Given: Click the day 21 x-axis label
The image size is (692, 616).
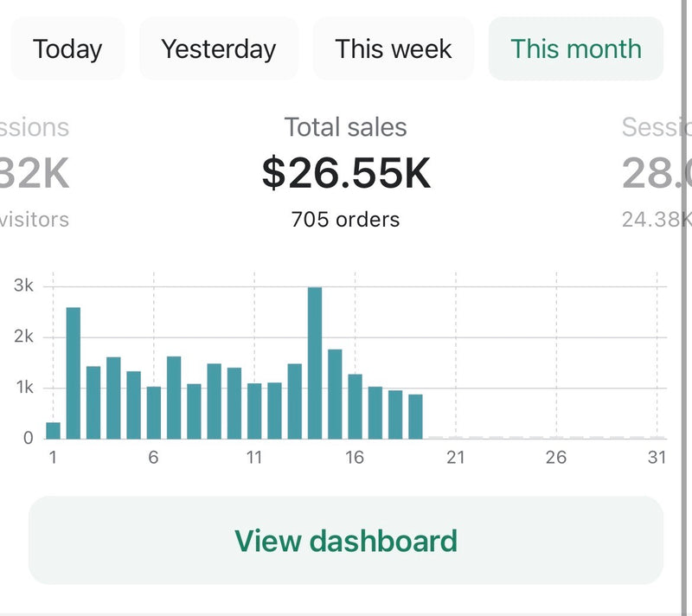Looking at the screenshot, I should 455,457.
